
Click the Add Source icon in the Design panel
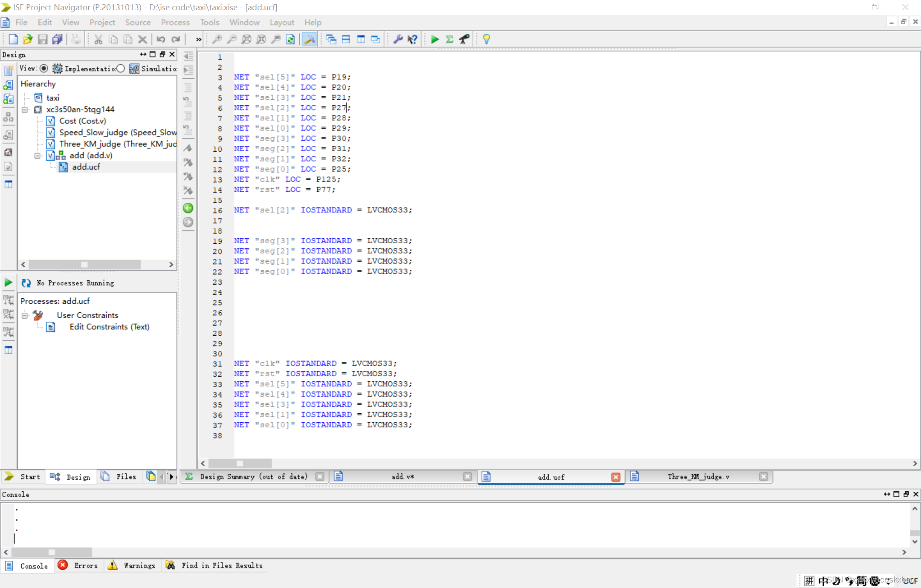click(8, 84)
